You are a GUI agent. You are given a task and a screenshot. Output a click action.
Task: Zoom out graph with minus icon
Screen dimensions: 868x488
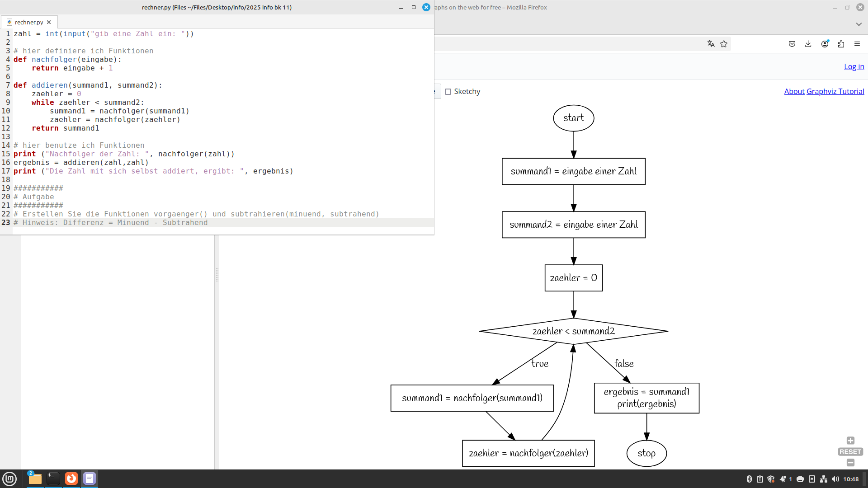850,463
